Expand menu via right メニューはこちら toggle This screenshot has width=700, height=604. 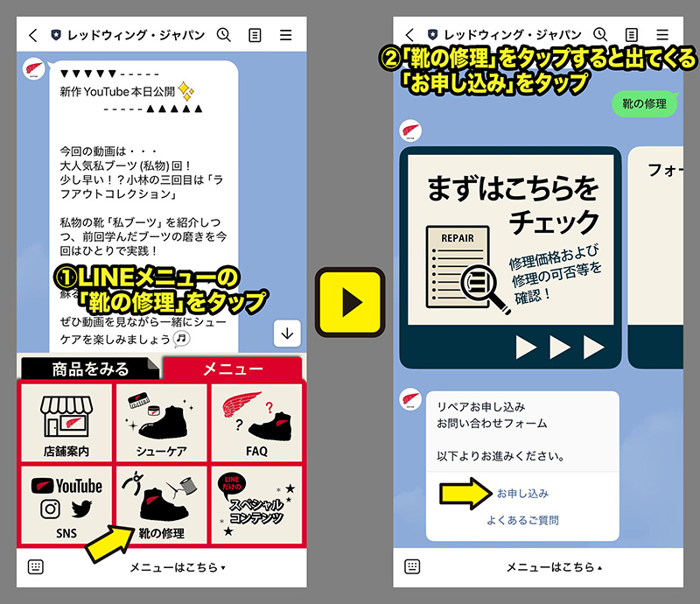(x=555, y=567)
